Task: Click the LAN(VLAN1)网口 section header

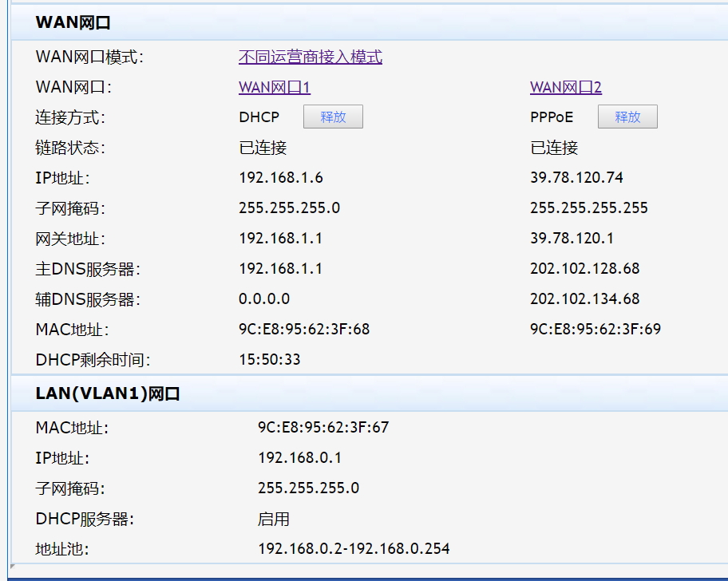Action: click(108, 394)
